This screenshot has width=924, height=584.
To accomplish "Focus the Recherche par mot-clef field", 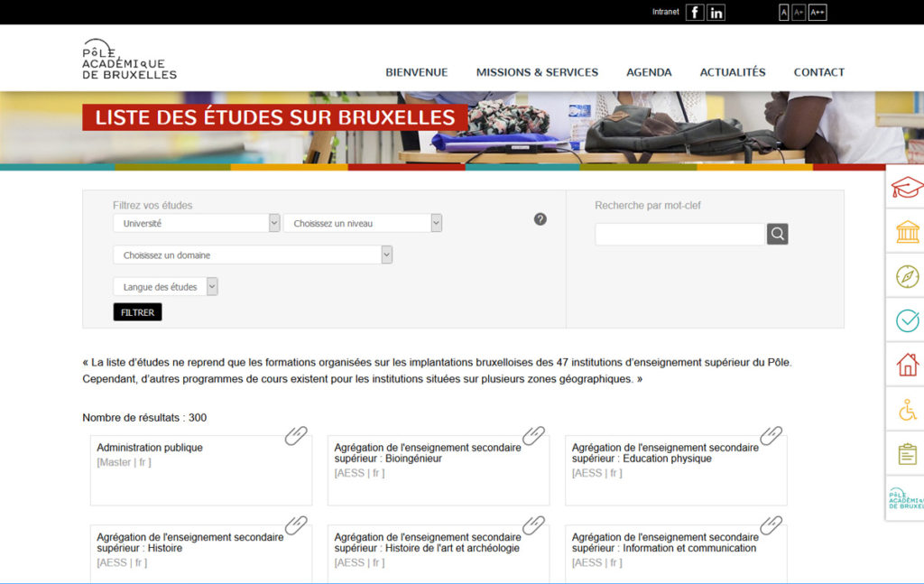I will click(x=680, y=234).
